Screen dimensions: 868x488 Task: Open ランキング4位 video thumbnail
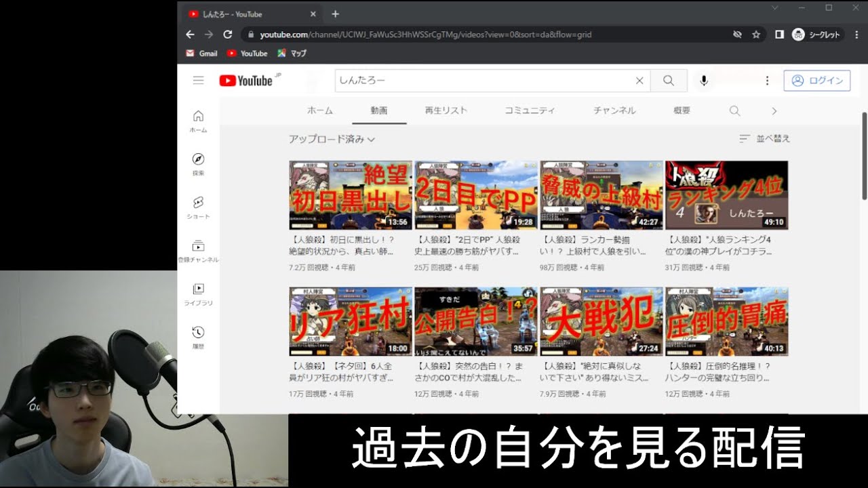pos(727,195)
